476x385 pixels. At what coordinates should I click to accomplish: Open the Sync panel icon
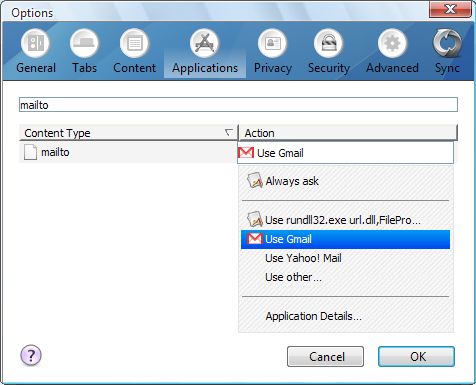pos(447,43)
